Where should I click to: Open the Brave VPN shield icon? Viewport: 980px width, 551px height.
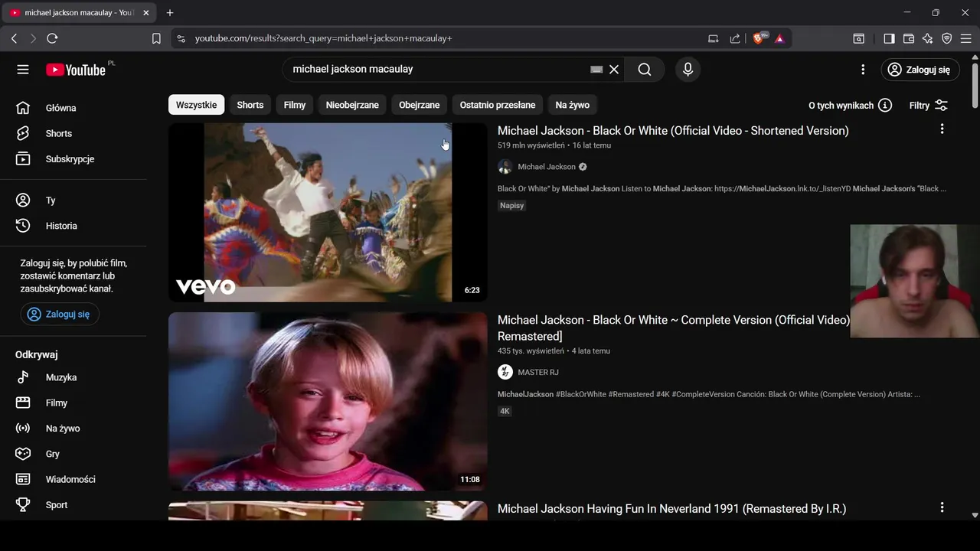(x=947, y=38)
